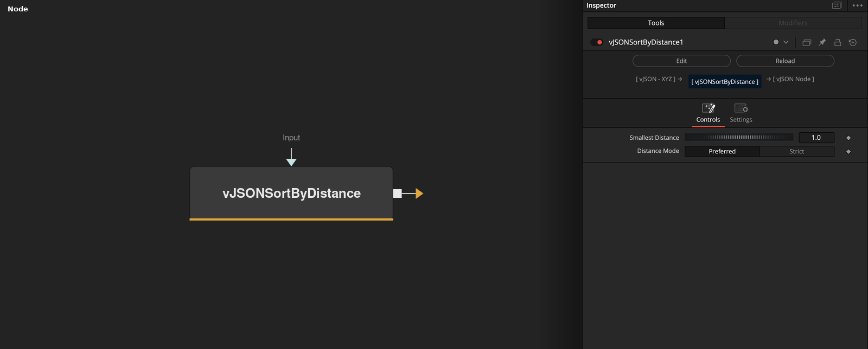The width and height of the screenshot is (868, 349).
Task: Select the vJSONSortByDistance node tile
Action: pos(291,193)
